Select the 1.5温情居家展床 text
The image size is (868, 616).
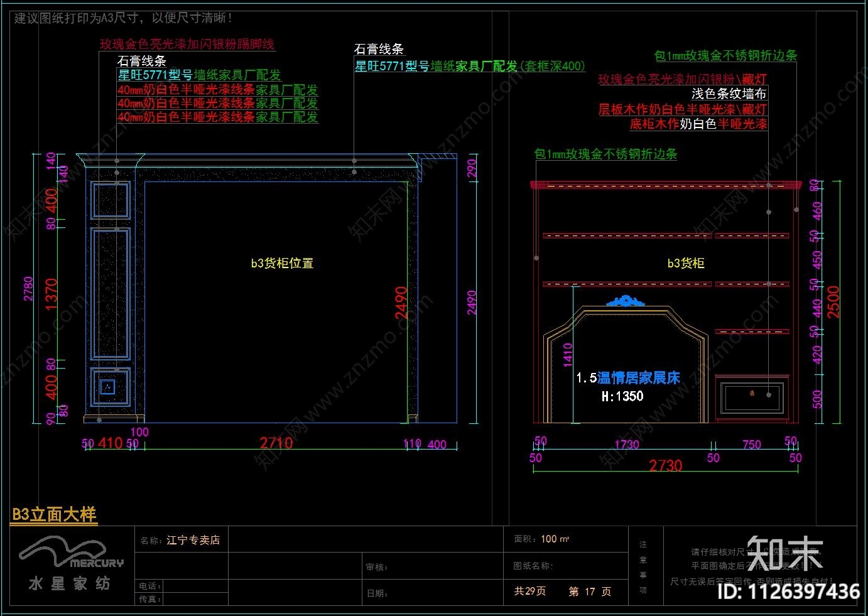click(628, 378)
